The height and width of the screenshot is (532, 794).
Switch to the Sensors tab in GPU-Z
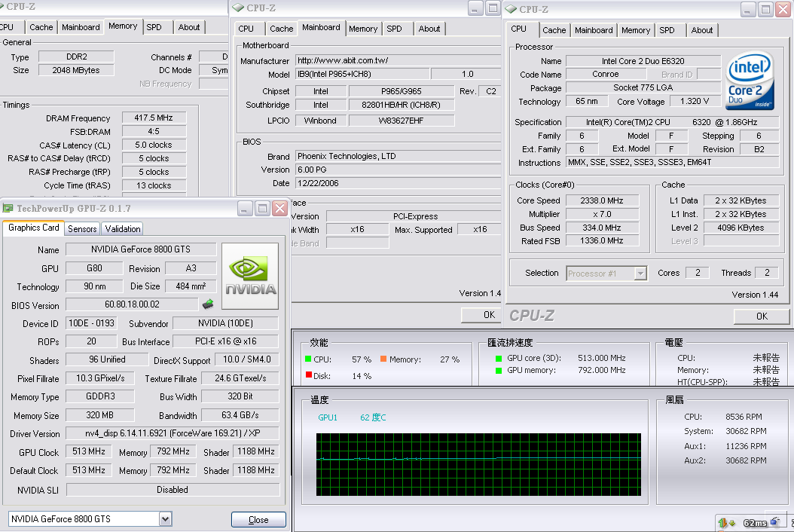[82, 228]
